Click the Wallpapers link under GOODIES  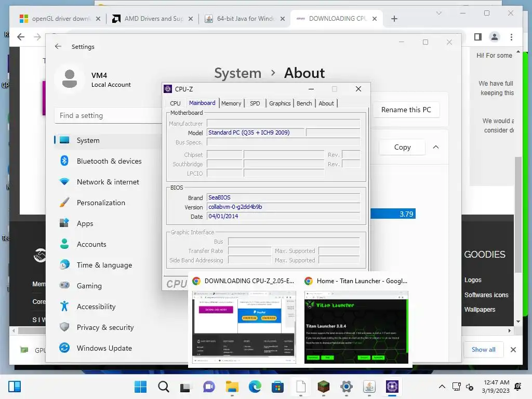click(x=480, y=310)
